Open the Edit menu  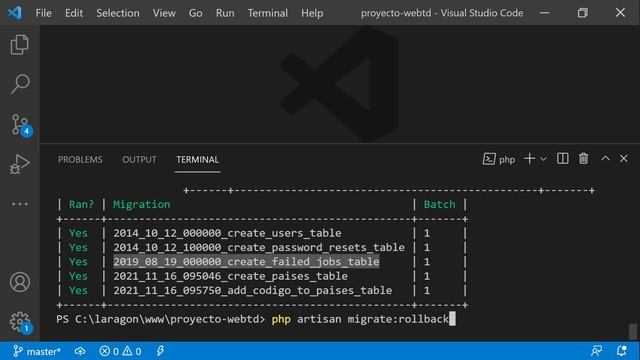(74, 13)
